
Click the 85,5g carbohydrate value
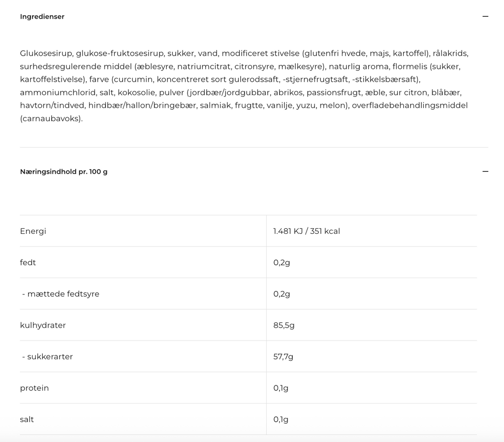point(284,325)
